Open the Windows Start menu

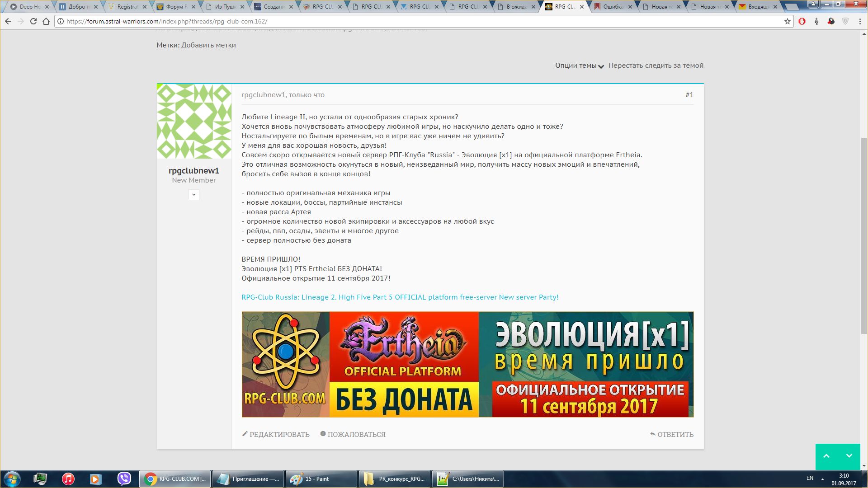click(12, 479)
